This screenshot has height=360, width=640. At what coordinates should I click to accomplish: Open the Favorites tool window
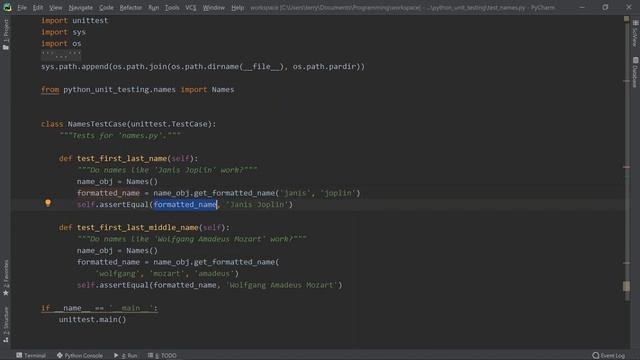point(6,278)
